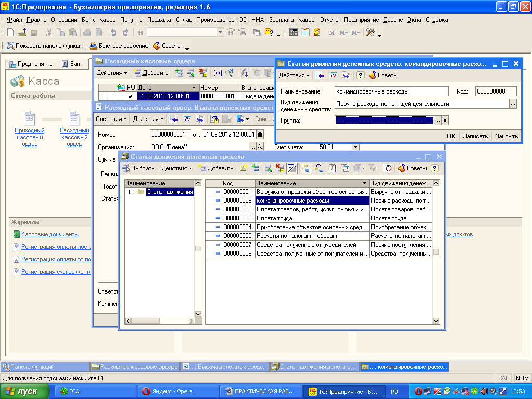Open the Кассовые документы journal link
Screen dimensions: 532x399
point(50,234)
